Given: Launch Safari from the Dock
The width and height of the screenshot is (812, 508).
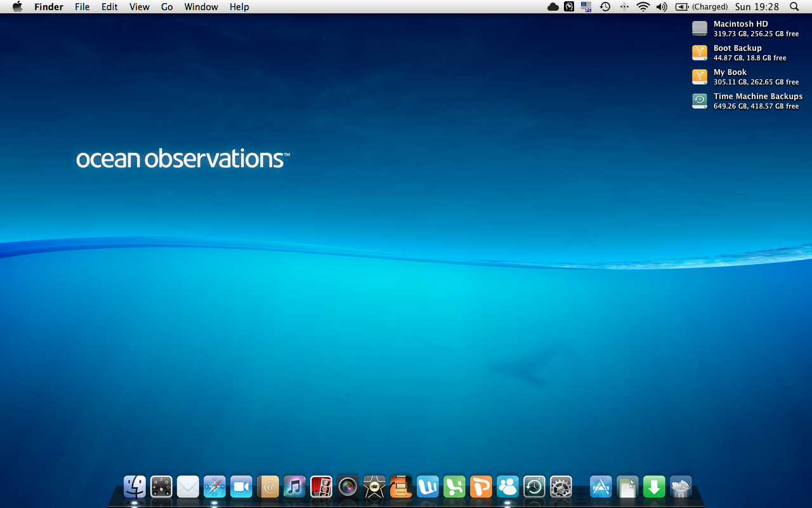Looking at the screenshot, I should [x=214, y=487].
